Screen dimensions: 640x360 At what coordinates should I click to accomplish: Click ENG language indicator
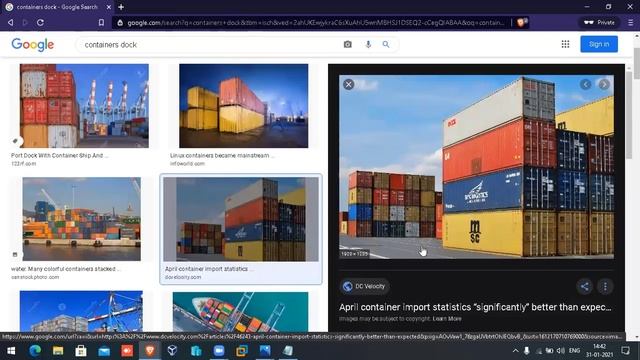(574, 351)
